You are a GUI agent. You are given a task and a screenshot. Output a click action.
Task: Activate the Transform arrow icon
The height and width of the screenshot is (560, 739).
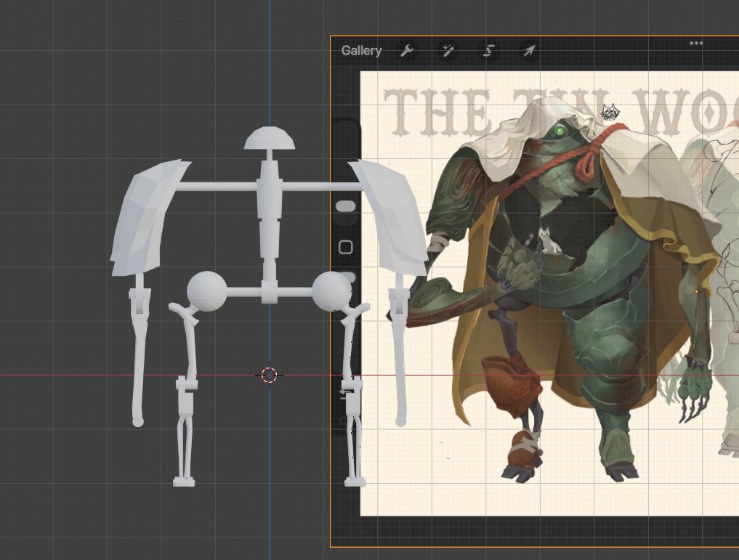pos(529,50)
